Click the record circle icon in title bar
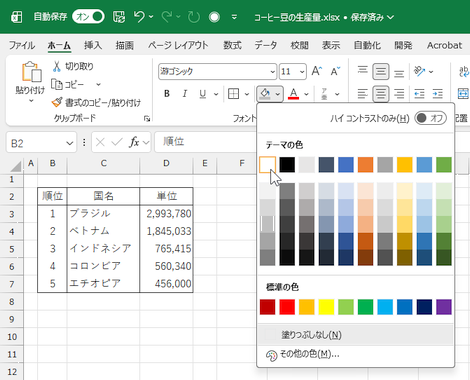The height and width of the screenshot is (380, 470). point(214,17)
